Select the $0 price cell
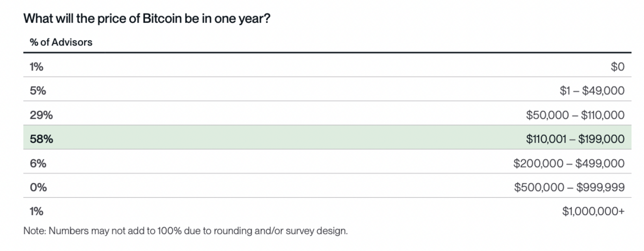644x251 pixels. pyautogui.click(x=617, y=67)
